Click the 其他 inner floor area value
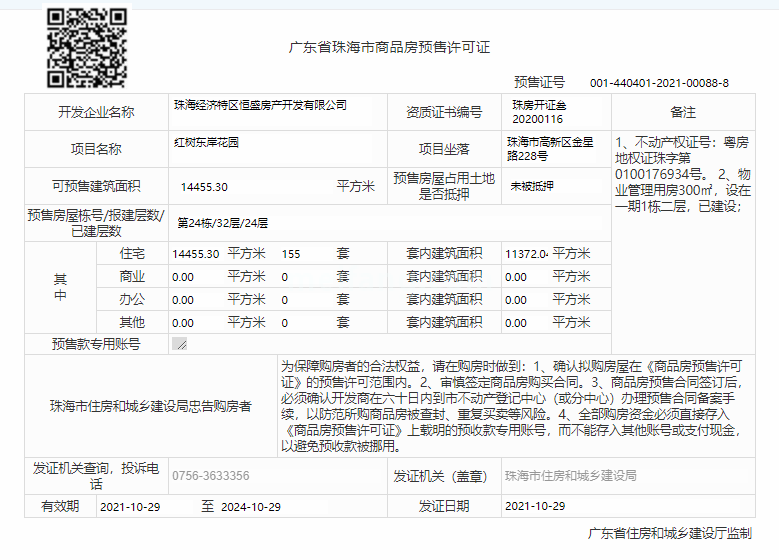This screenshot has height=560, width=779. pyautogui.click(x=516, y=323)
